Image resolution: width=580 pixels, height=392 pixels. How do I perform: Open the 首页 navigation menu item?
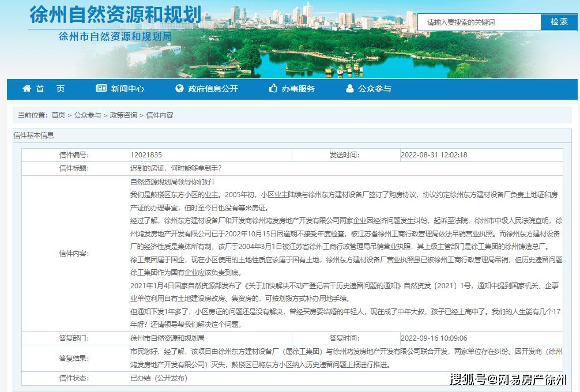50,89
